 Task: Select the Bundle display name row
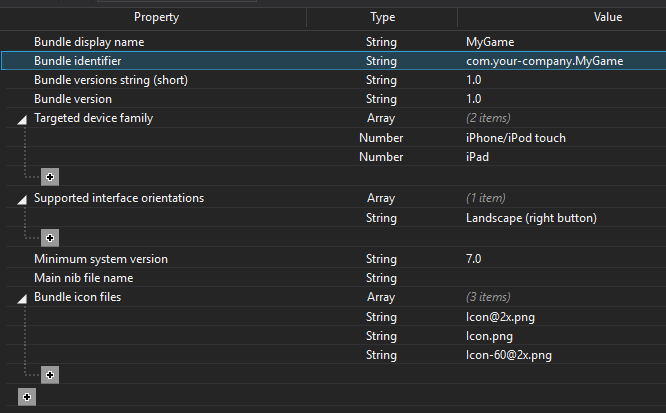[333, 42]
